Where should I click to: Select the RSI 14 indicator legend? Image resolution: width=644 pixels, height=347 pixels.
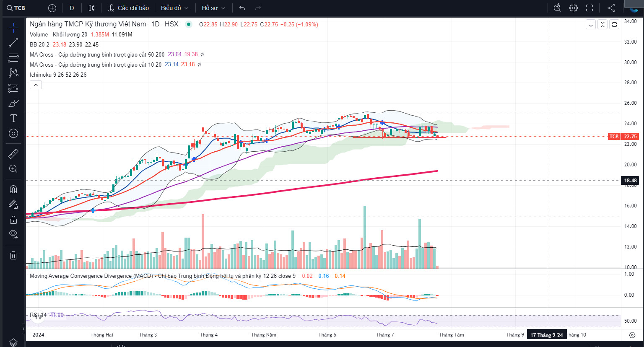click(38, 315)
